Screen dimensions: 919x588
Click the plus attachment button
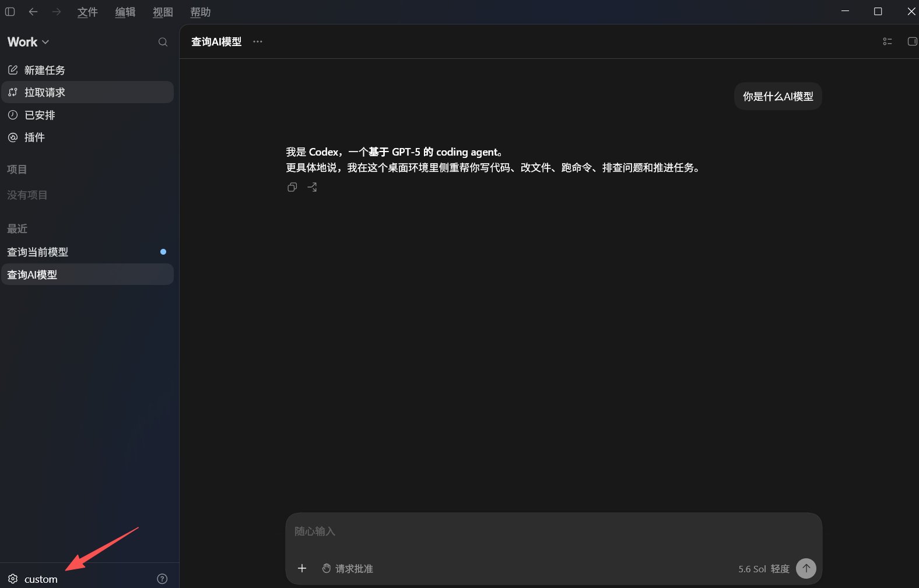pos(302,568)
